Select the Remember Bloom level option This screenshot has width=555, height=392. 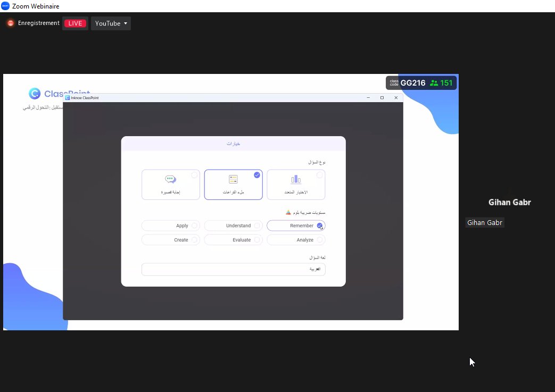click(x=296, y=226)
